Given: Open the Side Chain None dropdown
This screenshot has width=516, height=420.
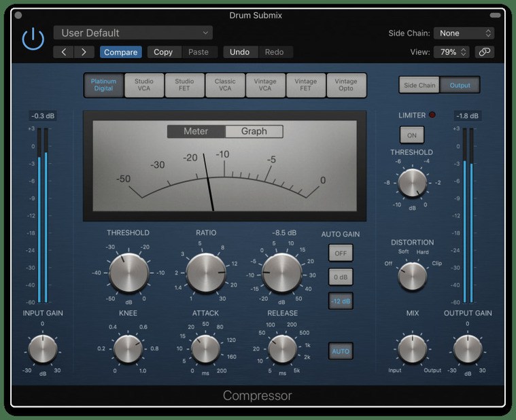Looking at the screenshot, I should pos(464,33).
